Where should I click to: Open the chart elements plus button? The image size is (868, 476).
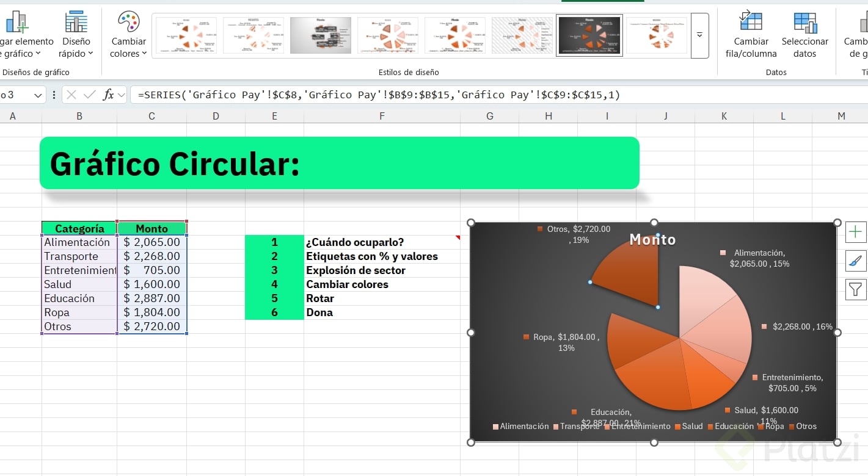(856, 232)
